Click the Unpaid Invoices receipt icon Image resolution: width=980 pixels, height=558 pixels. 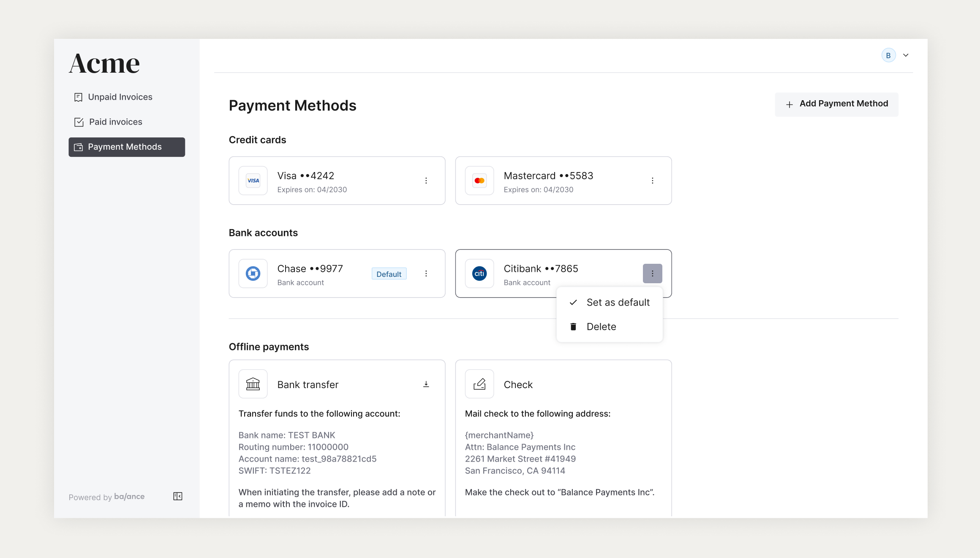tap(78, 98)
